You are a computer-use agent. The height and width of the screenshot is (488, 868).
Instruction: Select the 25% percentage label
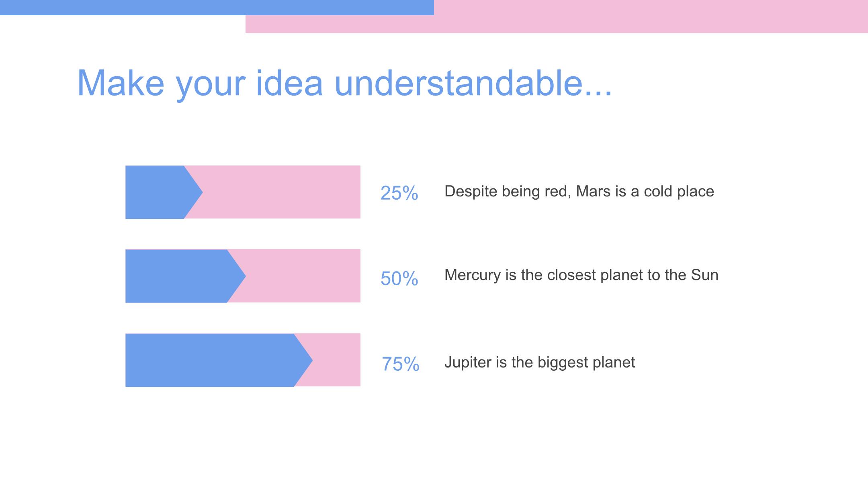(399, 193)
